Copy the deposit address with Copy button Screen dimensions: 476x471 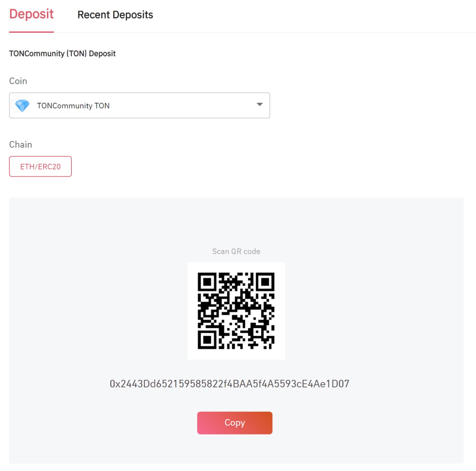click(235, 423)
